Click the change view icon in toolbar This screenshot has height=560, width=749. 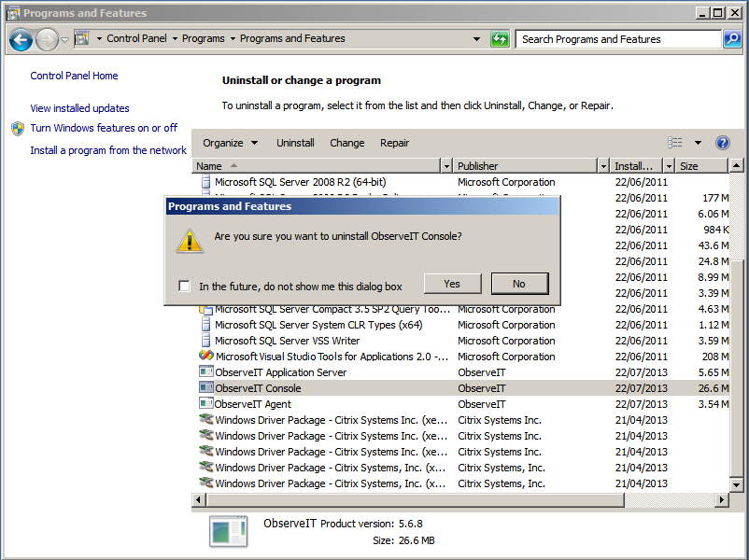pos(675,143)
